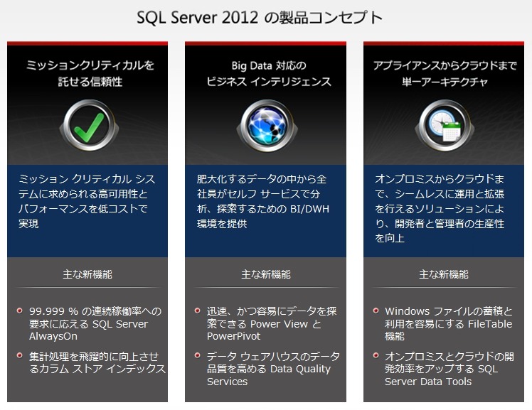Click red bullet beside "迅速、かつ容易に" item
Viewport: 532px width, 410px height.
click(x=198, y=311)
